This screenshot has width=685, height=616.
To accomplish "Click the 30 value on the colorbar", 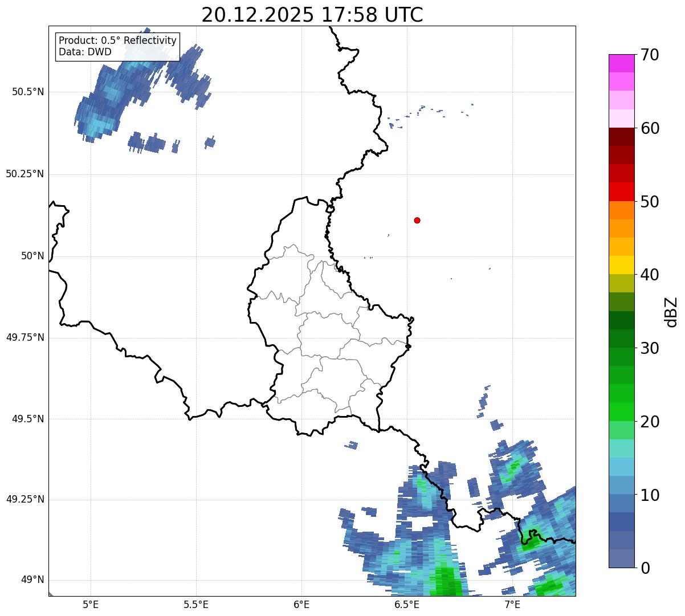I will [x=650, y=348].
